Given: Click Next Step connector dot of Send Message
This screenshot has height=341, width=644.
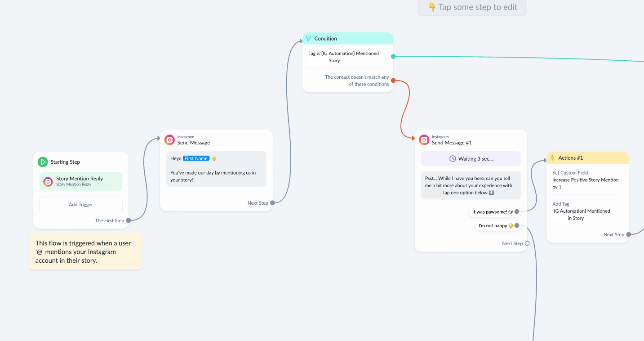Looking at the screenshot, I should pyautogui.click(x=272, y=203).
